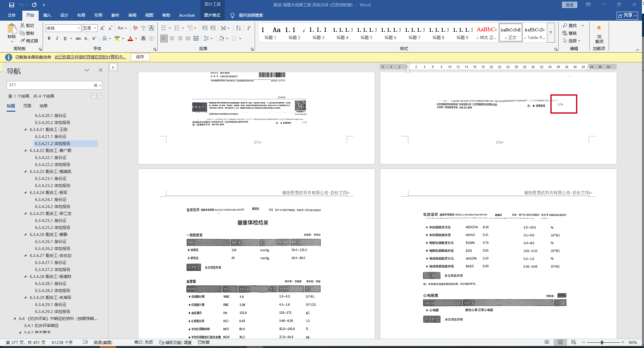Click the Save icon in the title bar

(12, 5)
